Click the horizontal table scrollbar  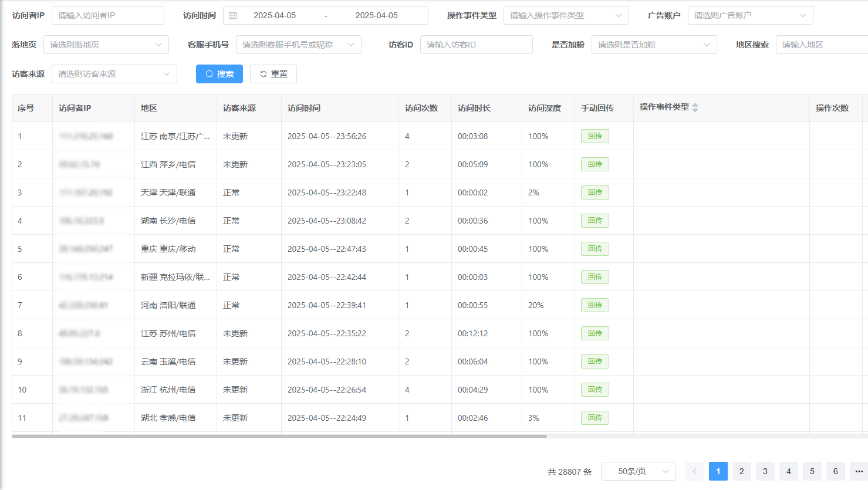point(279,436)
